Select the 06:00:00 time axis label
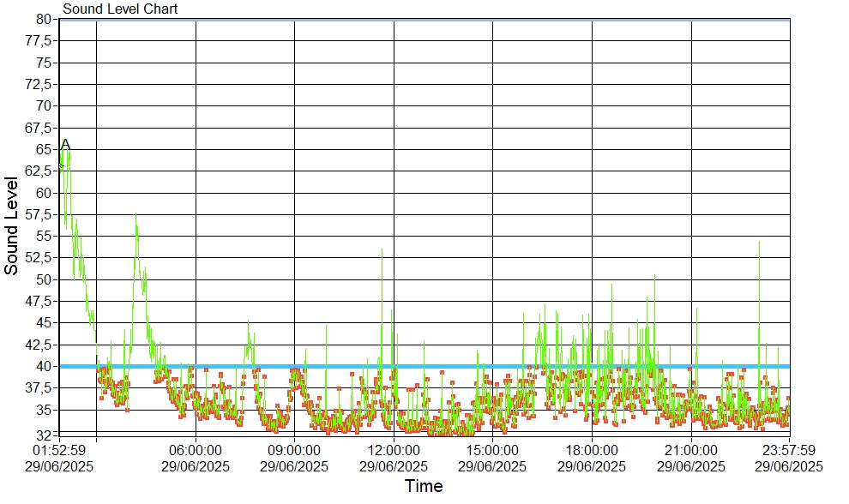Screen dimensions: 849x504 pos(196,449)
